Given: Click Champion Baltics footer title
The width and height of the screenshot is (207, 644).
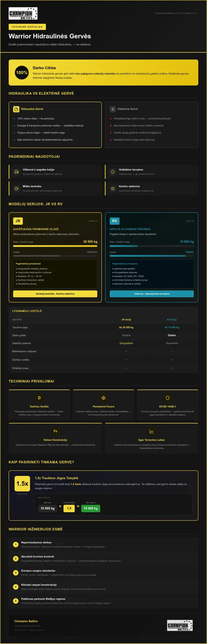Looking at the screenshot, I should [26, 621].
